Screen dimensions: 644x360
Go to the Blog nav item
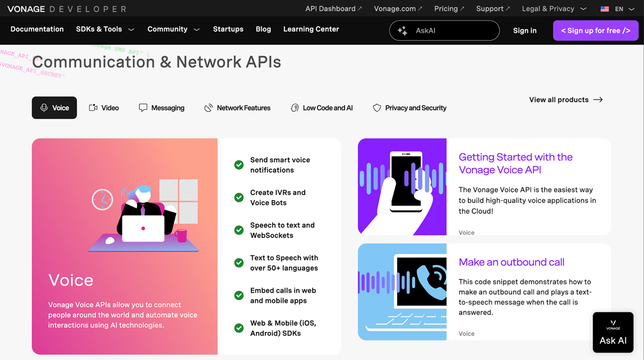point(263,29)
